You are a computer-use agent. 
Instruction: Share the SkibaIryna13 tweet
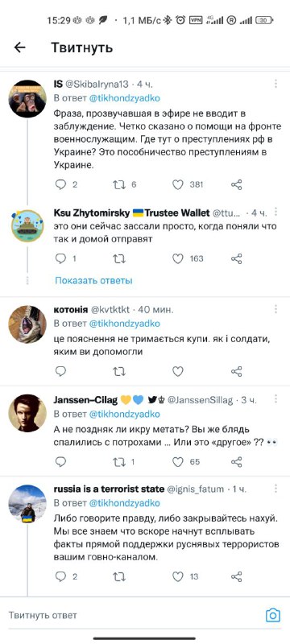coord(237,185)
